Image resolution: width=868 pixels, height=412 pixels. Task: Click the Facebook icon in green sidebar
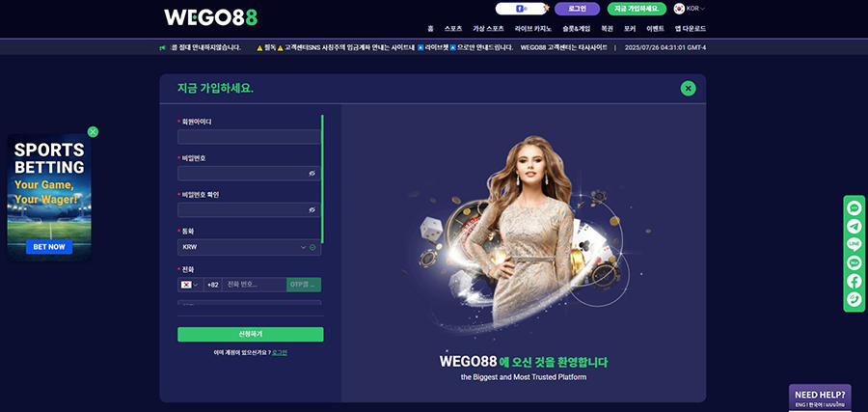854,281
